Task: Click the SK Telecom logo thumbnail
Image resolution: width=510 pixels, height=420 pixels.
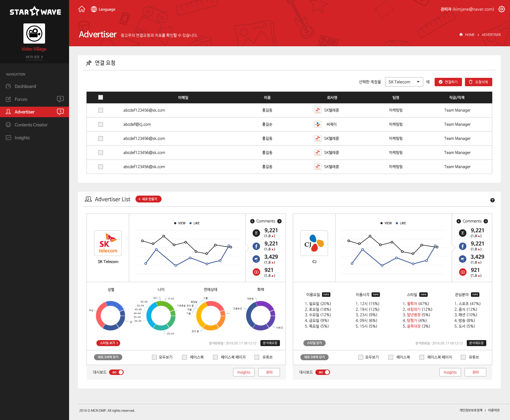Action: [108, 243]
